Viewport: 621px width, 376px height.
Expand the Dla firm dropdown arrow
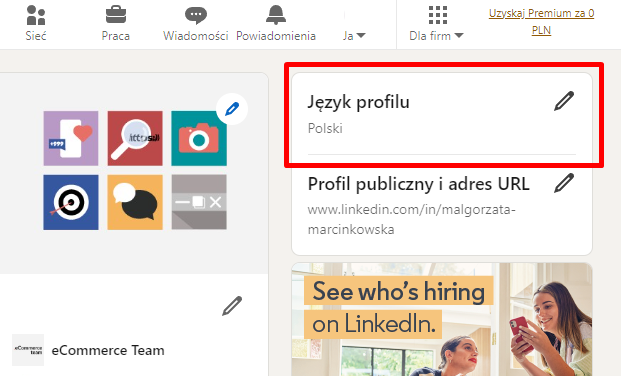(459, 36)
